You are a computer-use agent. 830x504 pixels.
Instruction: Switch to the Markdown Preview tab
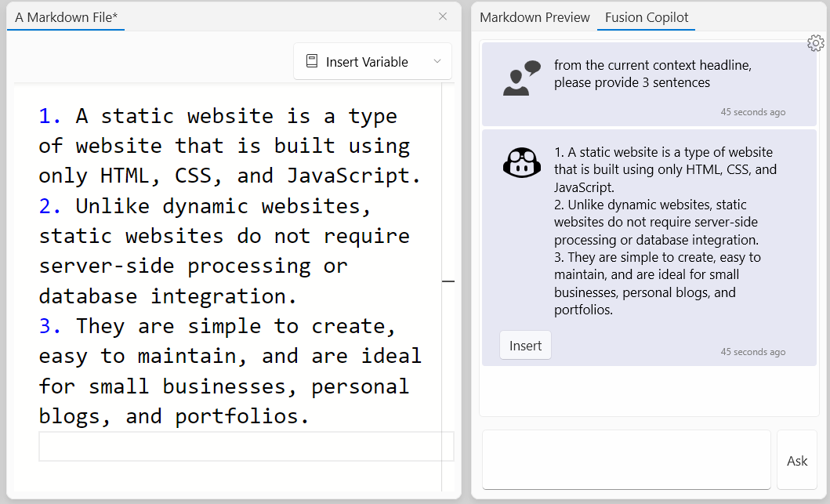[x=535, y=17]
